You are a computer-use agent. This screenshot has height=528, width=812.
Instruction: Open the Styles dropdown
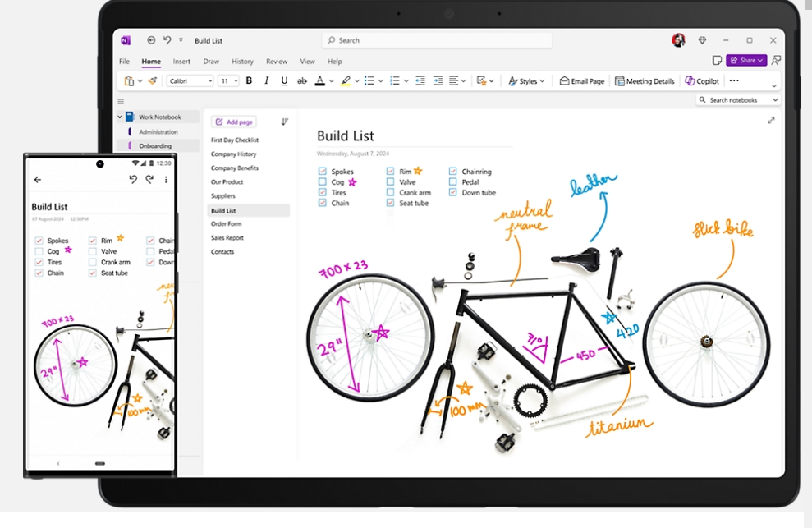pyautogui.click(x=525, y=80)
